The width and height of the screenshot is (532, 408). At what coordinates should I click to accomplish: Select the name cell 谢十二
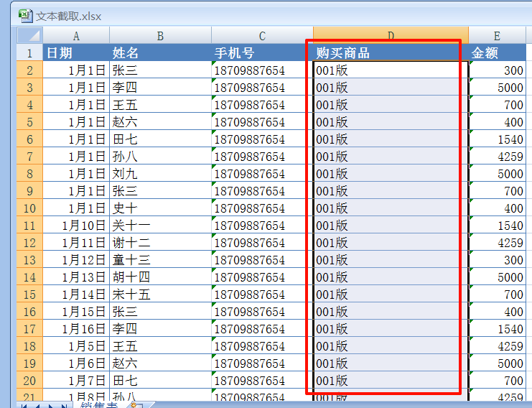point(160,242)
